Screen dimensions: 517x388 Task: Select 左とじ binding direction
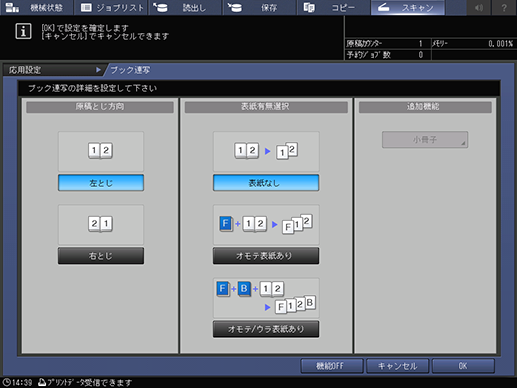(x=101, y=183)
